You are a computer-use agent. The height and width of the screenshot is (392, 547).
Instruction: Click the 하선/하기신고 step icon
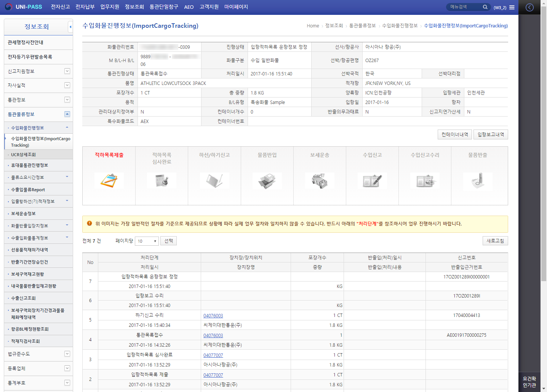pos(214,180)
